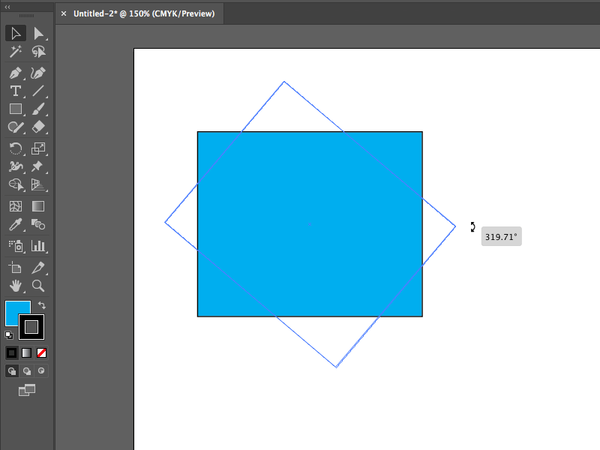
Task: Activate the Eyedropper tool
Action: (x=15, y=226)
